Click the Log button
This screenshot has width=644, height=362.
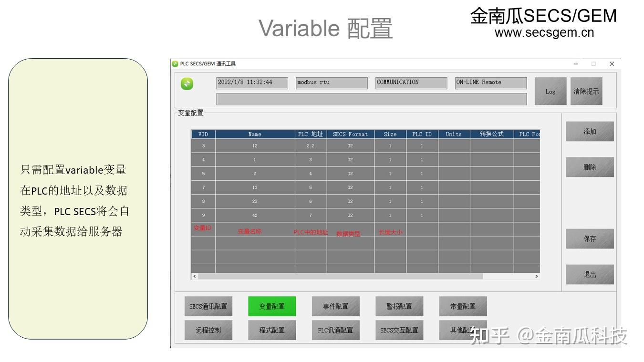551,91
